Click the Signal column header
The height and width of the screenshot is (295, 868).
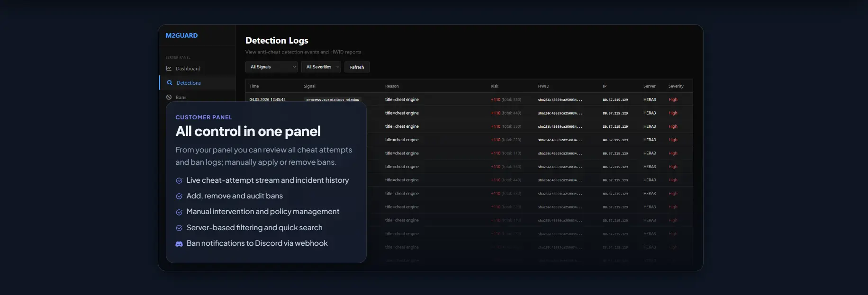click(309, 86)
